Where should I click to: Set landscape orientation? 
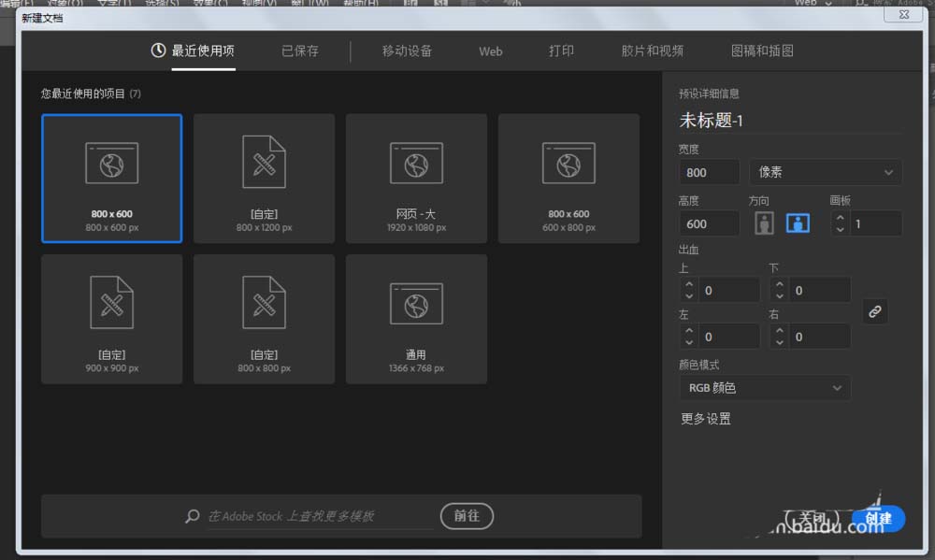pyautogui.click(x=798, y=223)
